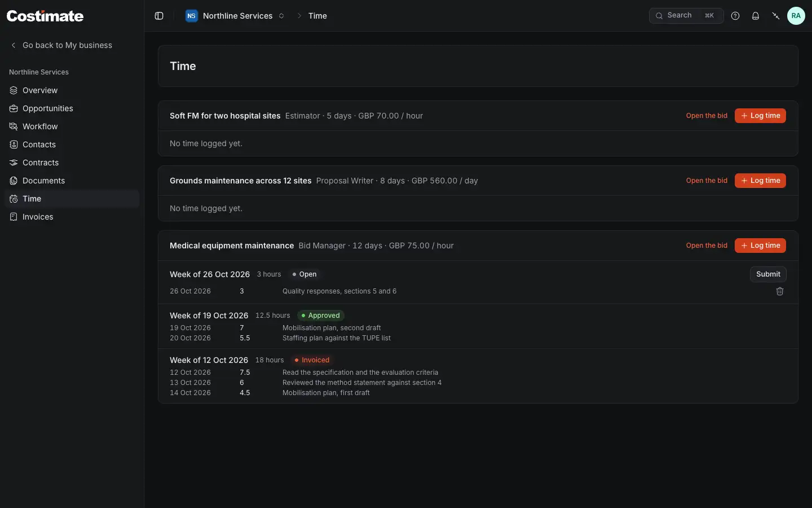Open Overview in the sidebar
The image size is (812, 508).
72,90
